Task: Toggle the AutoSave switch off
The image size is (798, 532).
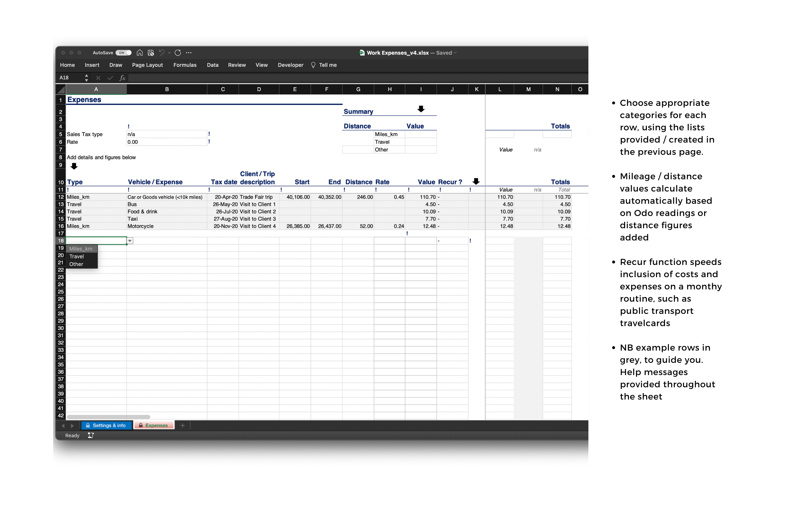Action: 123,53
